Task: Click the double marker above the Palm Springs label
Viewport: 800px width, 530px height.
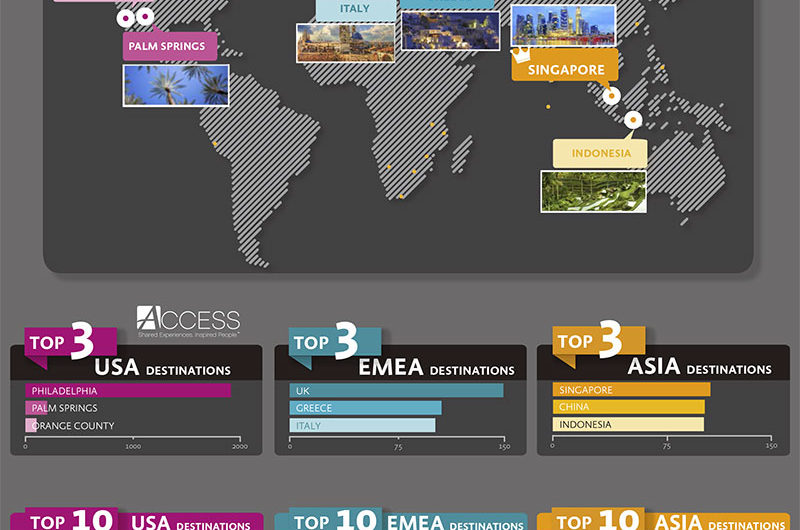Action: (x=135, y=17)
